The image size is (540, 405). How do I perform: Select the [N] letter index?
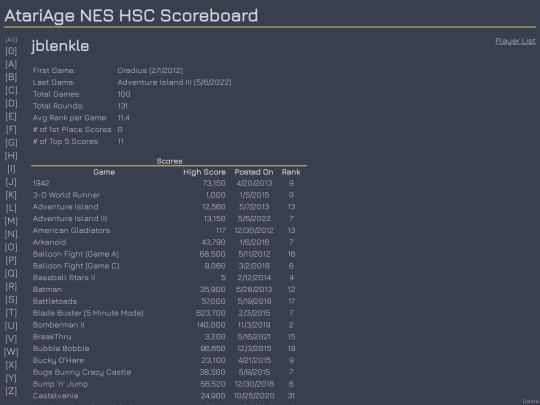[x=11, y=234]
